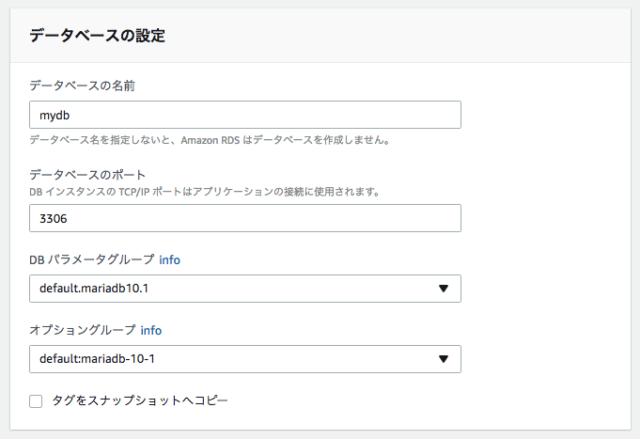Click the arrow icon of DB パラメータグループ dropdown
640x439 pixels.
[x=443, y=288]
